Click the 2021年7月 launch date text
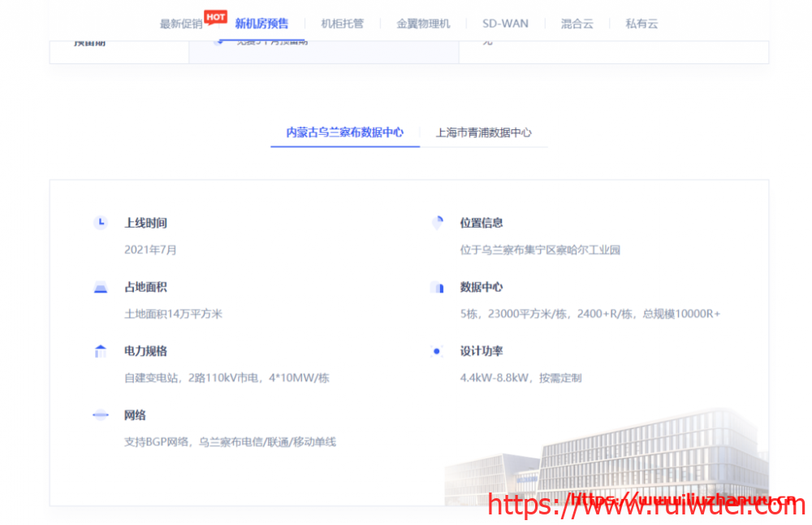812x525 pixels. 150,249
